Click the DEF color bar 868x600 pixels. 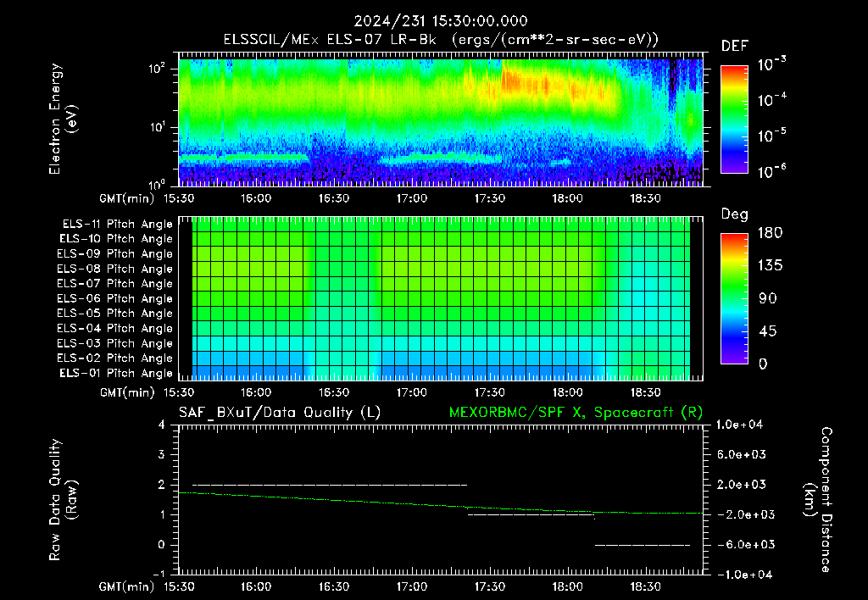(734, 119)
